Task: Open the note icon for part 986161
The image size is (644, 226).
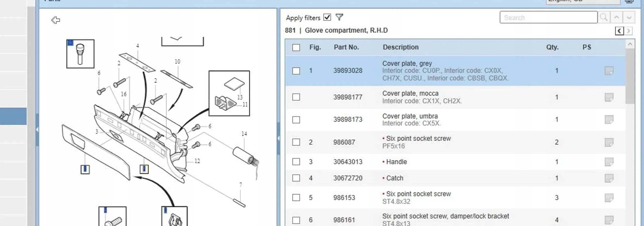Action: point(609,220)
